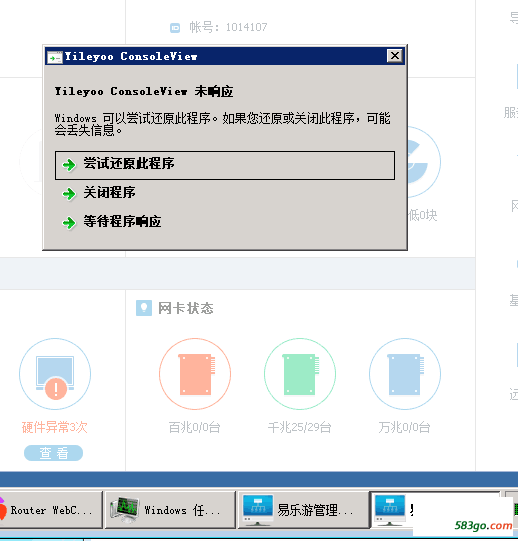
Task: Click the active network-monitor taskbar item
Action: (435, 510)
